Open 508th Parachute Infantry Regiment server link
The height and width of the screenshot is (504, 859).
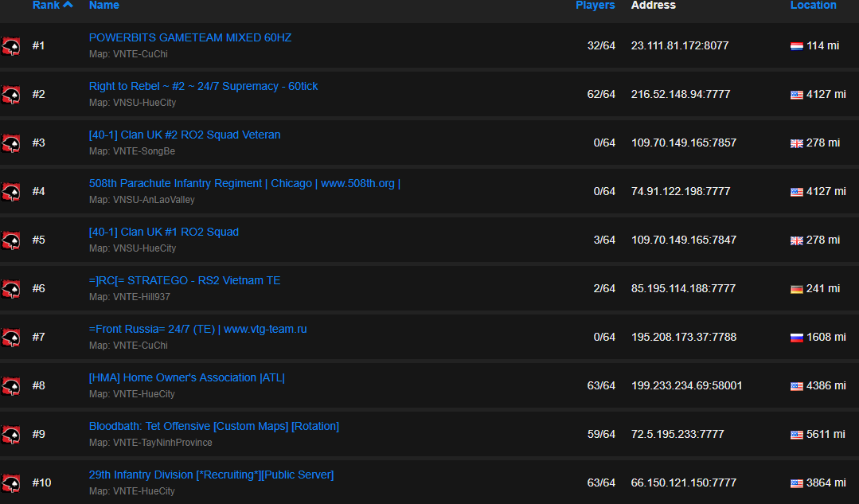(x=244, y=183)
